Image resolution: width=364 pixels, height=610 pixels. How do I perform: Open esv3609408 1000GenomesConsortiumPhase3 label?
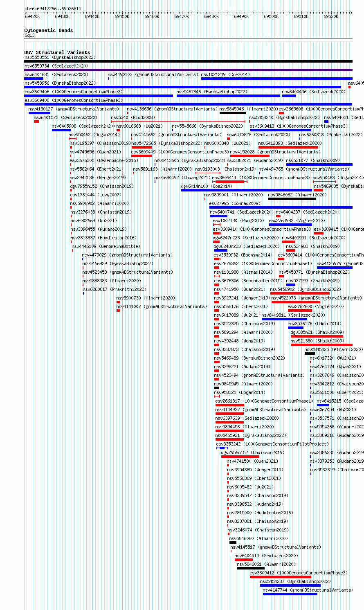pyautogui.click(x=74, y=101)
